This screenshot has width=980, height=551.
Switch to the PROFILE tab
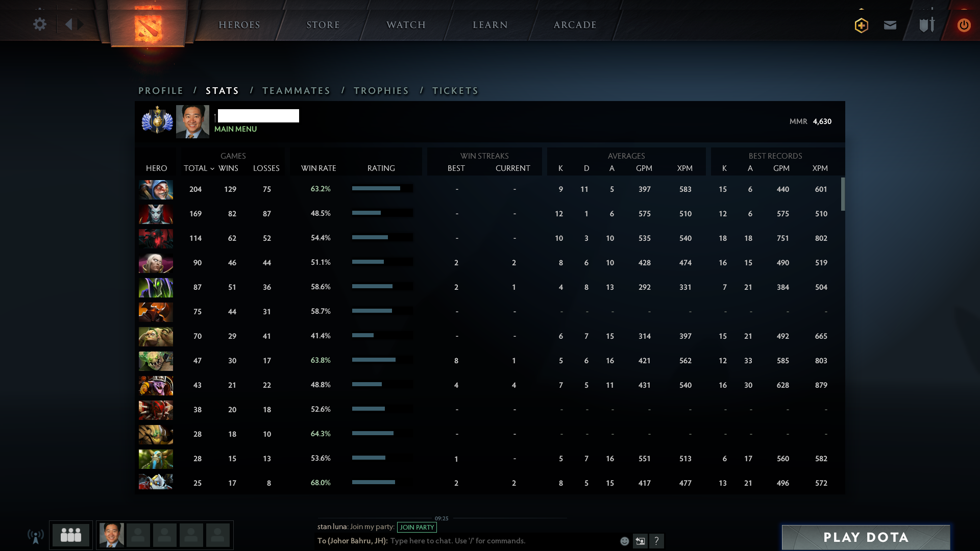click(x=161, y=91)
